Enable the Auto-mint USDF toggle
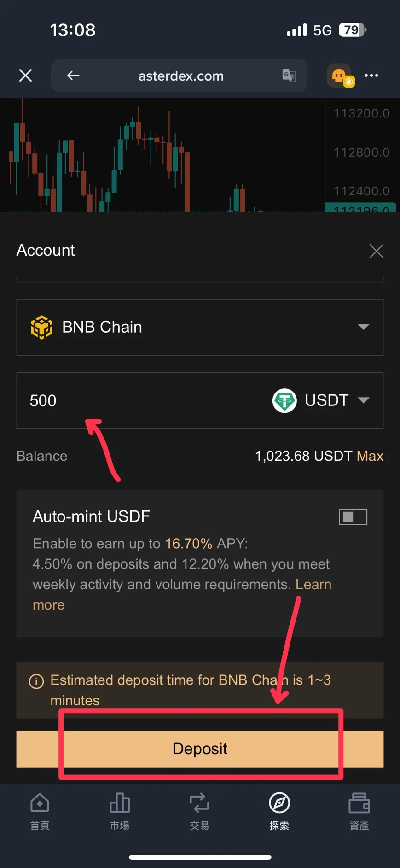The image size is (400, 868). tap(353, 517)
